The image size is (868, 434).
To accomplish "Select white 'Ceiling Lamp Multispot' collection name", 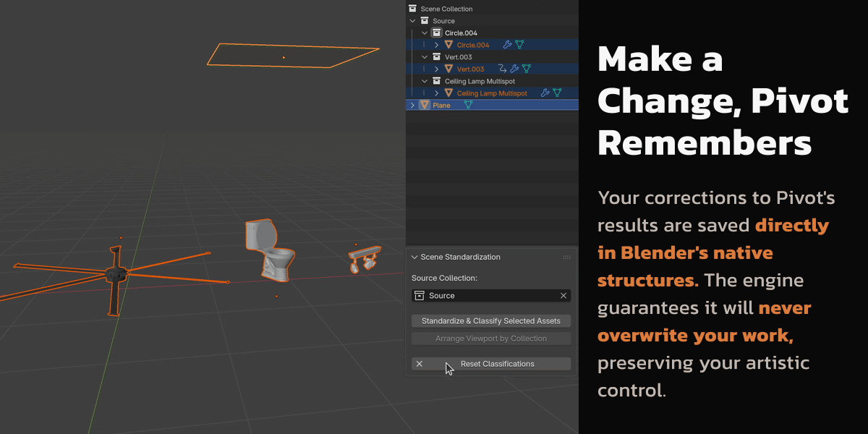I will 480,81.
